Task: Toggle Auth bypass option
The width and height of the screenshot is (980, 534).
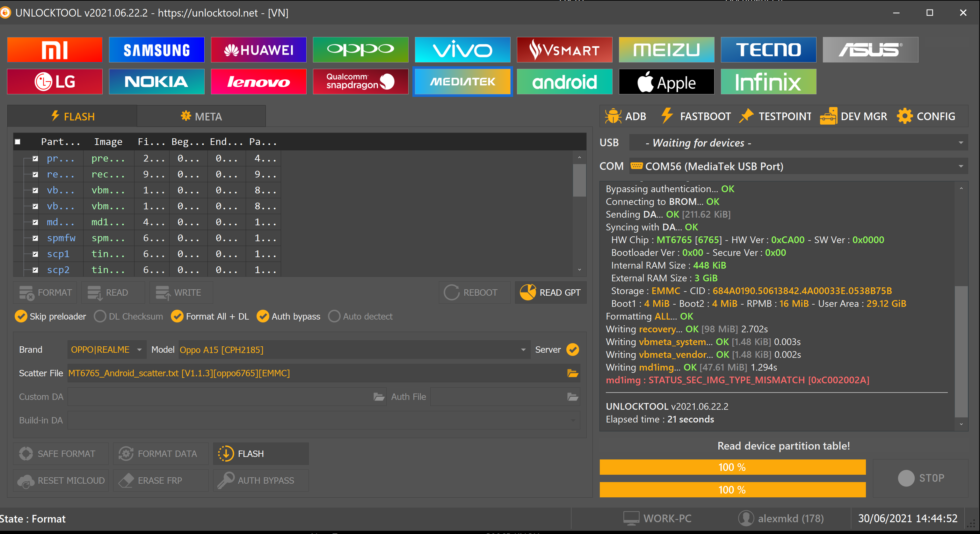Action: (288, 316)
